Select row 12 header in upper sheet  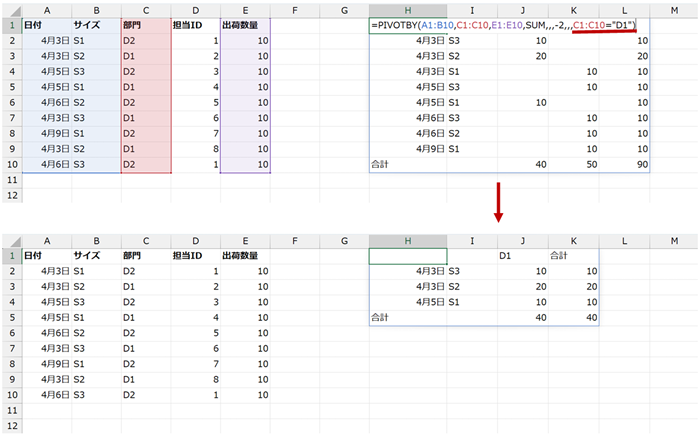[12, 195]
